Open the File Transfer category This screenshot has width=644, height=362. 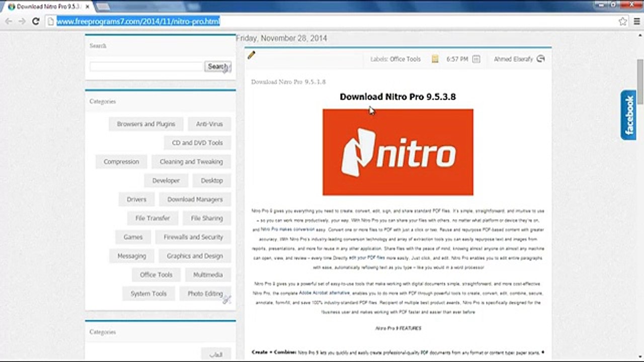click(x=152, y=218)
